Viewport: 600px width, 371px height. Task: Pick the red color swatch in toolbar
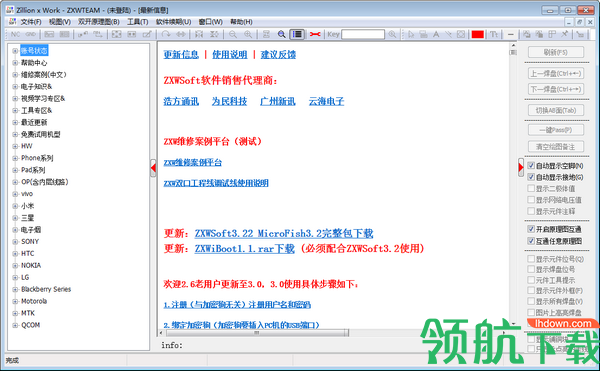[478, 34]
